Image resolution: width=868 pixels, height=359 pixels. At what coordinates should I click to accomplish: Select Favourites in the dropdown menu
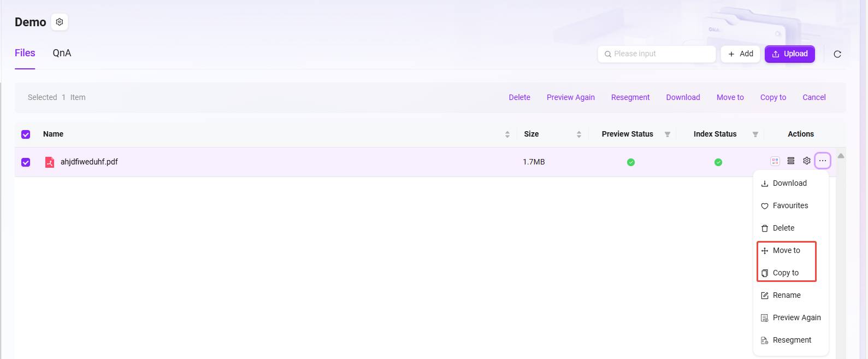pyautogui.click(x=790, y=205)
